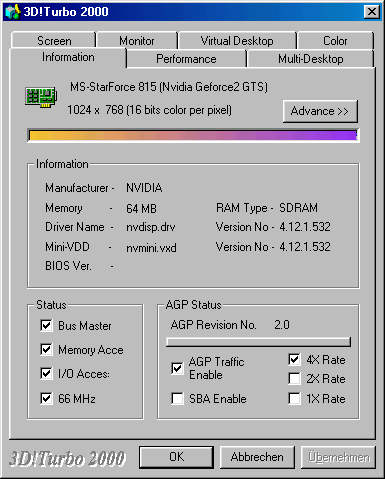Click the nvdisp.drv driver name
Image resolution: width=385 pixels, height=479 pixels.
coord(151,227)
